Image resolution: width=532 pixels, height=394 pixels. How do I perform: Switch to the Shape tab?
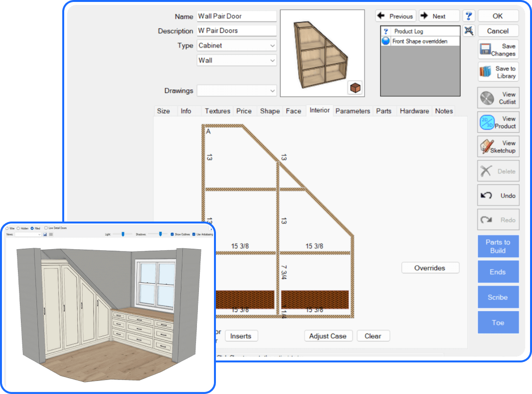pos(270,111)
